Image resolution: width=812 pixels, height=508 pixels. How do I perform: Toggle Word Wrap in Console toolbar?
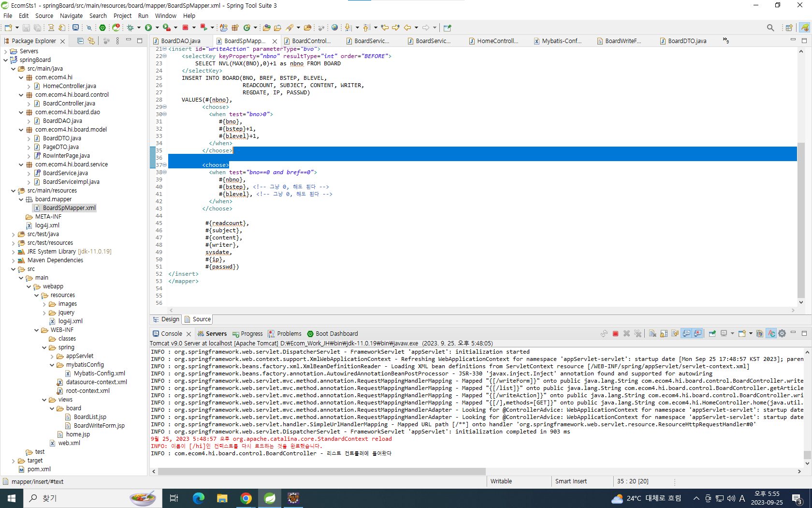tap(675, 333)
